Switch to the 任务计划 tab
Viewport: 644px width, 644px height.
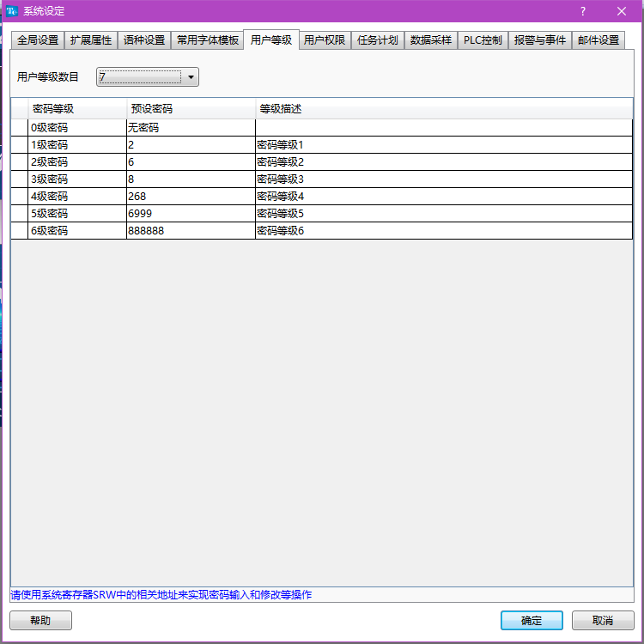(378, 40)
